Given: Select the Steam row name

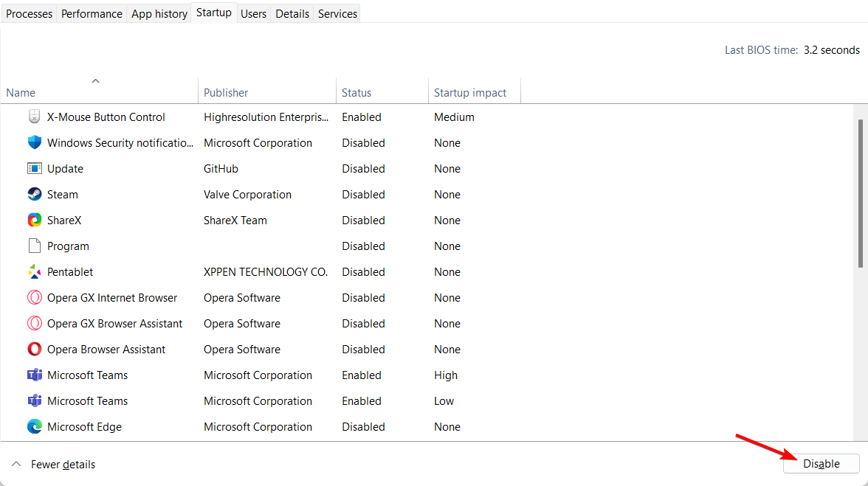Looking at the screenshot, I should pos(63,195).
